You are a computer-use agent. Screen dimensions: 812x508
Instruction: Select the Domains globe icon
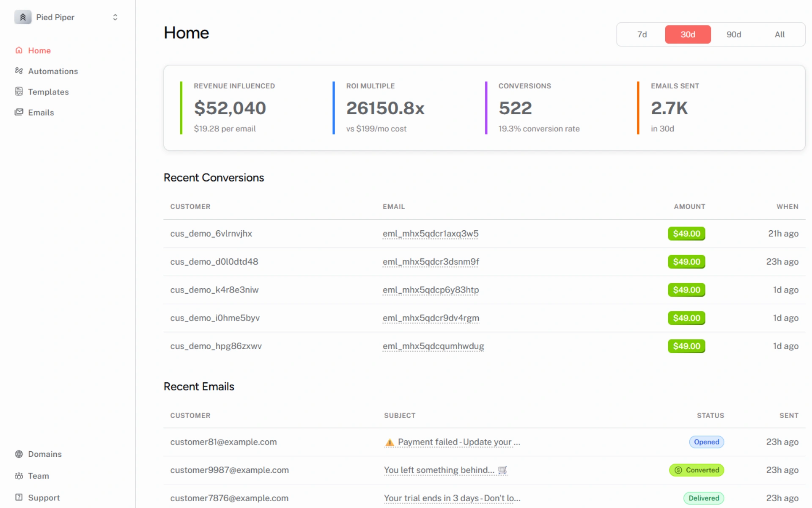[x=19, y=454]
